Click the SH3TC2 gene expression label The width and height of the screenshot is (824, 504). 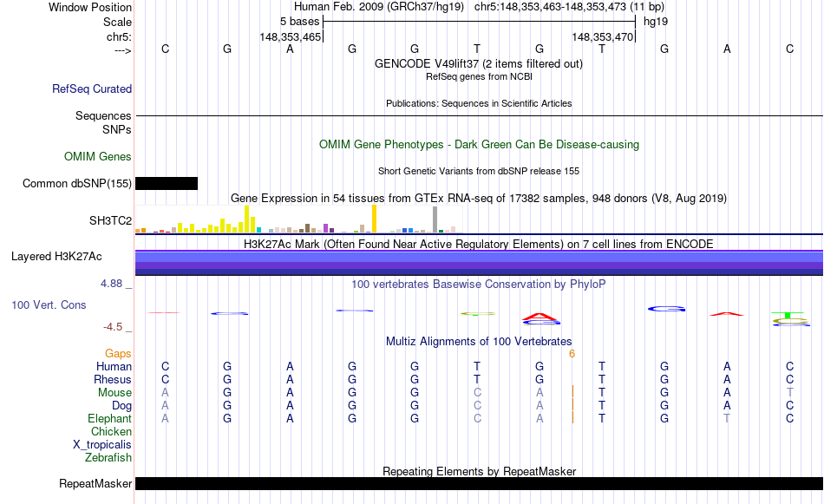point(110,220)
